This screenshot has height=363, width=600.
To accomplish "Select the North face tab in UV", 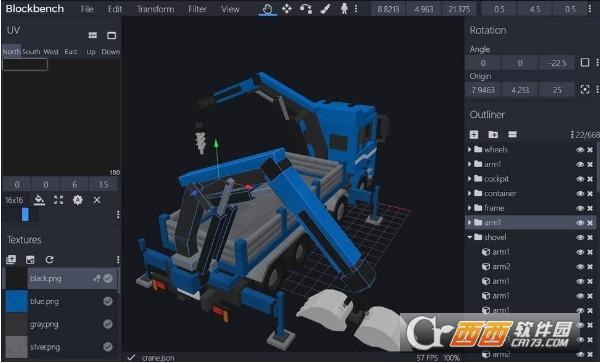I will coord(11,51).
